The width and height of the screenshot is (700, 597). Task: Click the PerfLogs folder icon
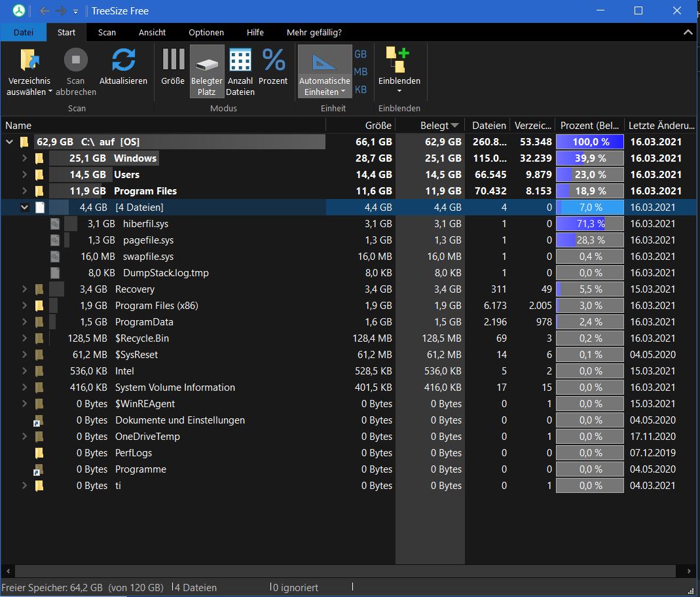[x=39, y=453]
